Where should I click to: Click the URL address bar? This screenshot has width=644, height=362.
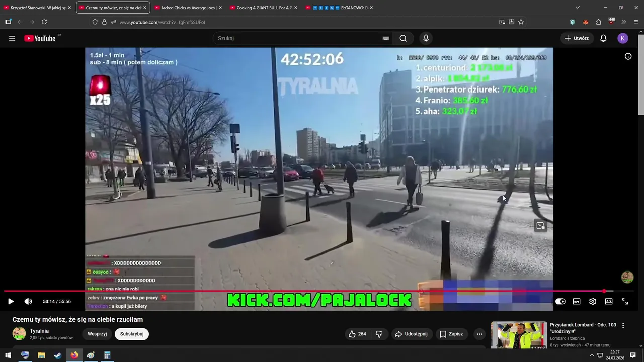pyautogui.click(x=307, y=22)
